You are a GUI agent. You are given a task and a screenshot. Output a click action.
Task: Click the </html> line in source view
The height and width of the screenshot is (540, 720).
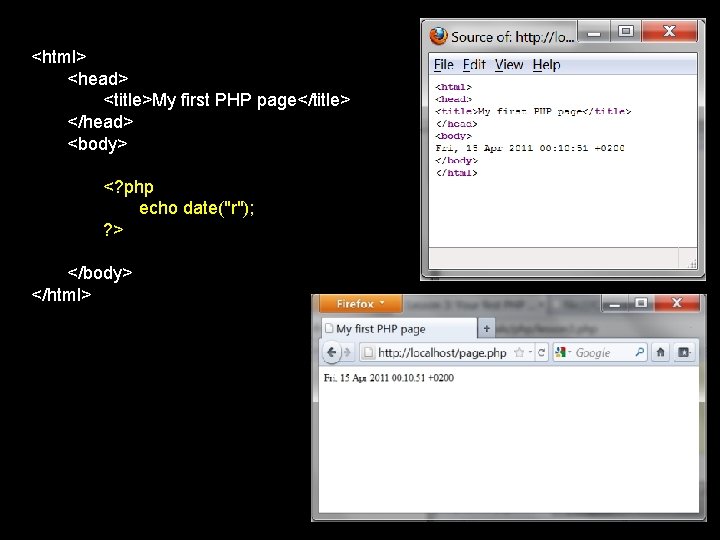pyautogui.click(x=456, y=173)
